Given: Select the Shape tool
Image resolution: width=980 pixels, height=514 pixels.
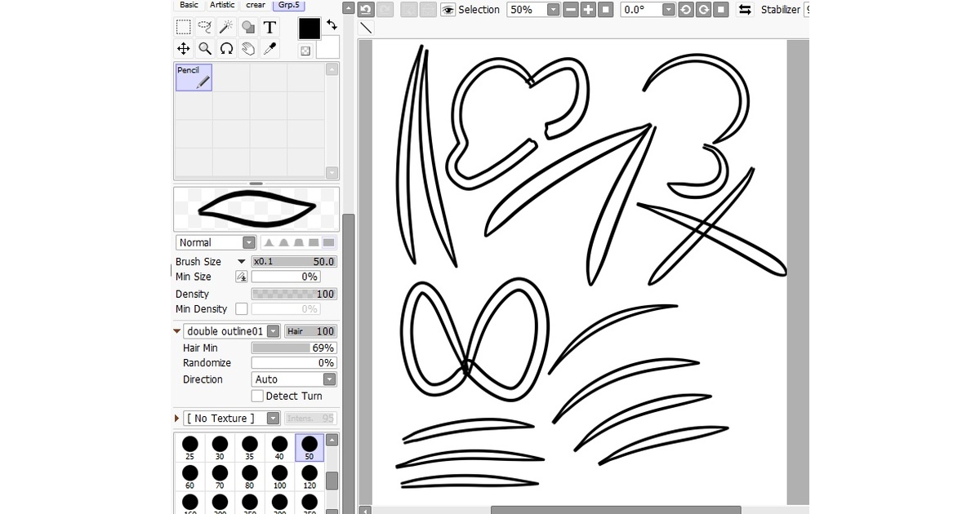Looking at the screenshot, I should [248, 28].
